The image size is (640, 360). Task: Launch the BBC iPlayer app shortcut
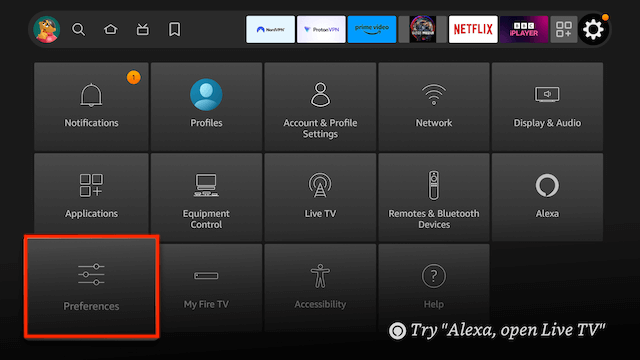click(524, 29)
